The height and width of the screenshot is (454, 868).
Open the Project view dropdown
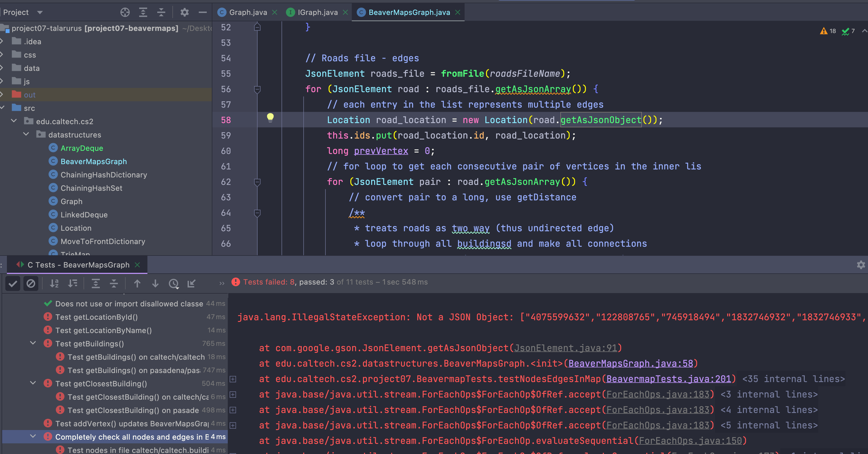click(x=40, y=13)
